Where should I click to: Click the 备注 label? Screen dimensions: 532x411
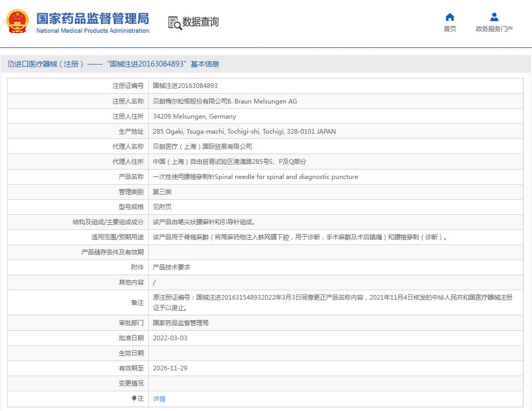click(x=137, y=303)
